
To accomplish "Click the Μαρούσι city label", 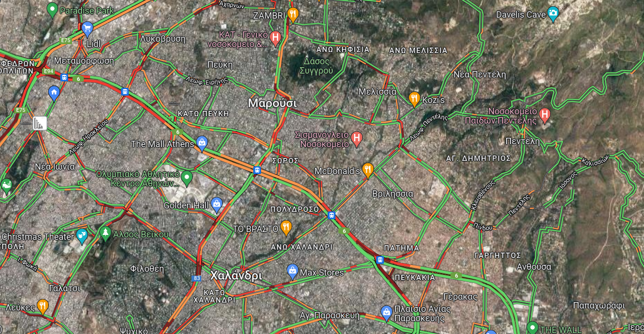I will (272, 103).
